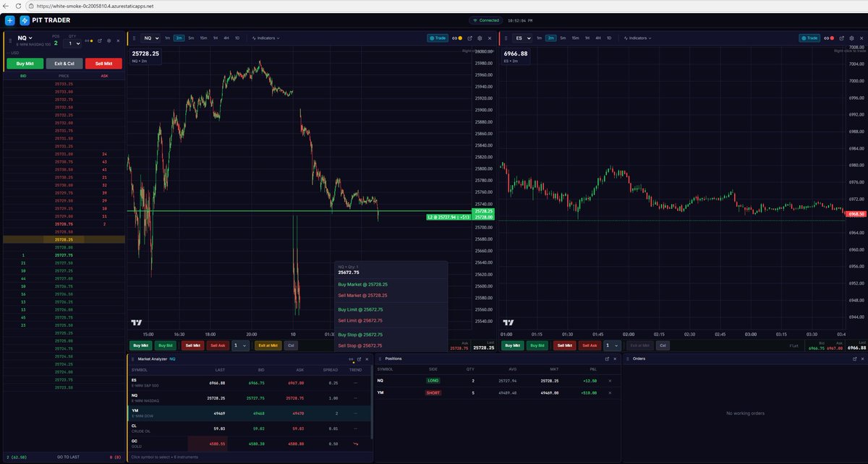Click Exit & Cxl in order ladder

[64, 64]
